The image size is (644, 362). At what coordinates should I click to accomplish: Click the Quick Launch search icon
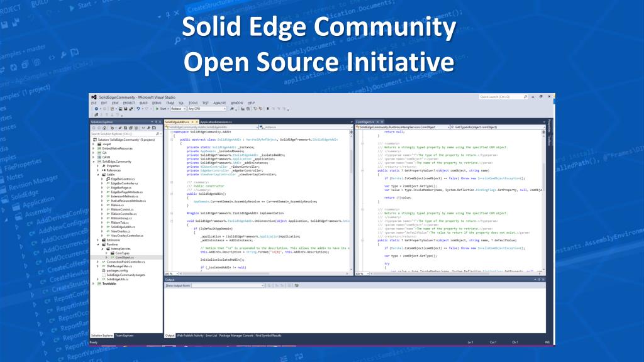pyautogui.click(x=525, y=97)
